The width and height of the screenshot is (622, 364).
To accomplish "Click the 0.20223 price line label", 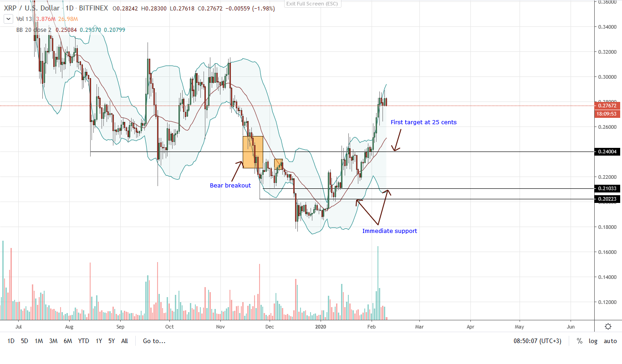I will (608, 199).
